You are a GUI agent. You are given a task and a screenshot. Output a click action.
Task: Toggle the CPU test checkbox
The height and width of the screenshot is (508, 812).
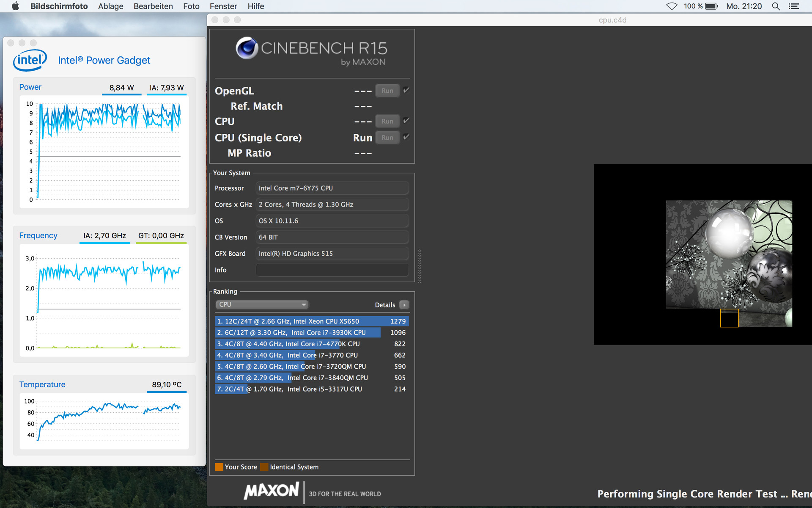coord(406,121)
